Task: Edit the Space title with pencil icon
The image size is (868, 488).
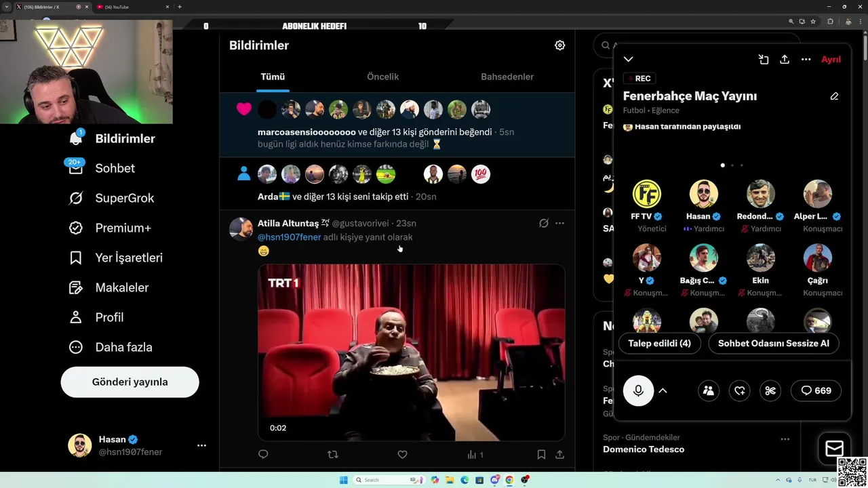Action: pyautogui.click(x=834, y=96)
